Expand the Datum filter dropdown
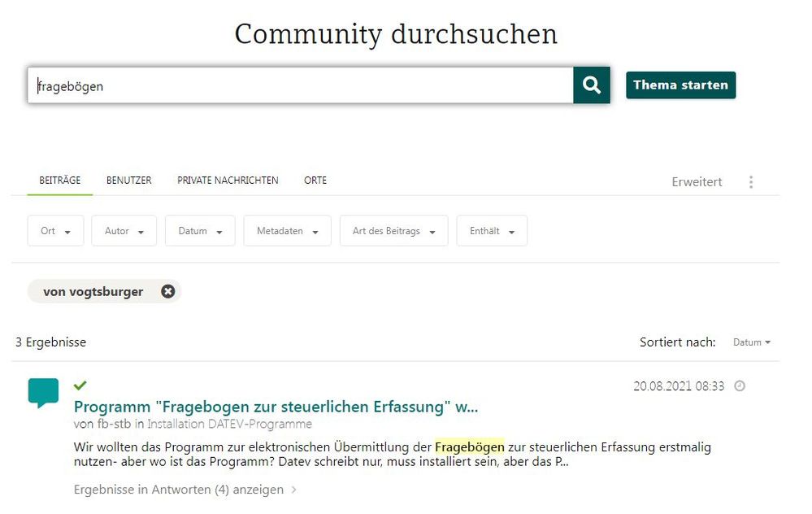Screen dimensions: 812x514 (x=200, y=231)
